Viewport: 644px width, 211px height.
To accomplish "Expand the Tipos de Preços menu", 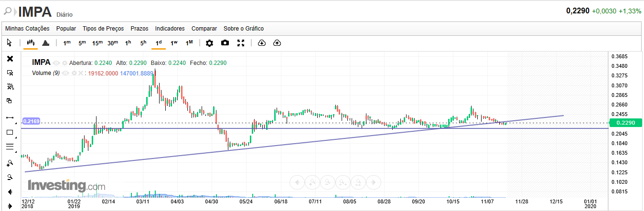I will point(103,29).
